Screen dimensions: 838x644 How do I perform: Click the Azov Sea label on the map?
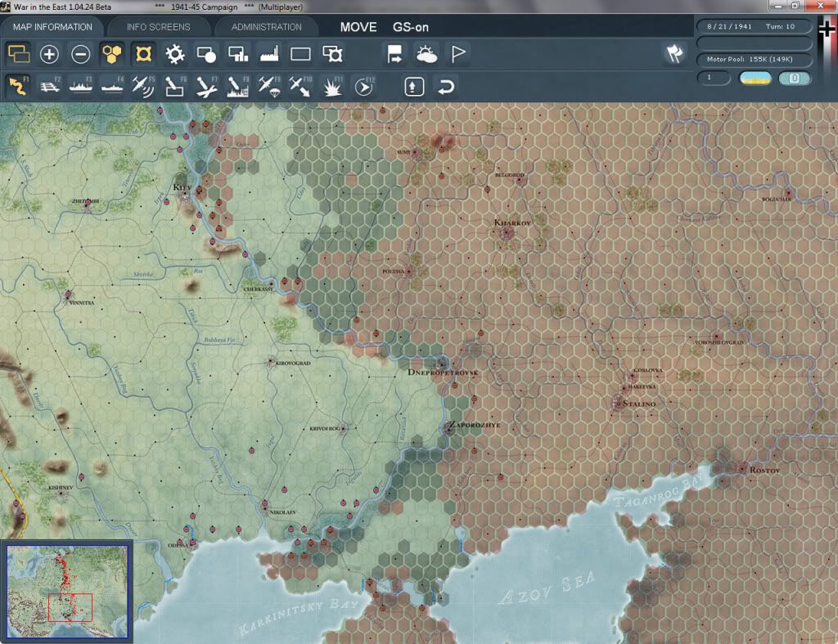[547, 588]
